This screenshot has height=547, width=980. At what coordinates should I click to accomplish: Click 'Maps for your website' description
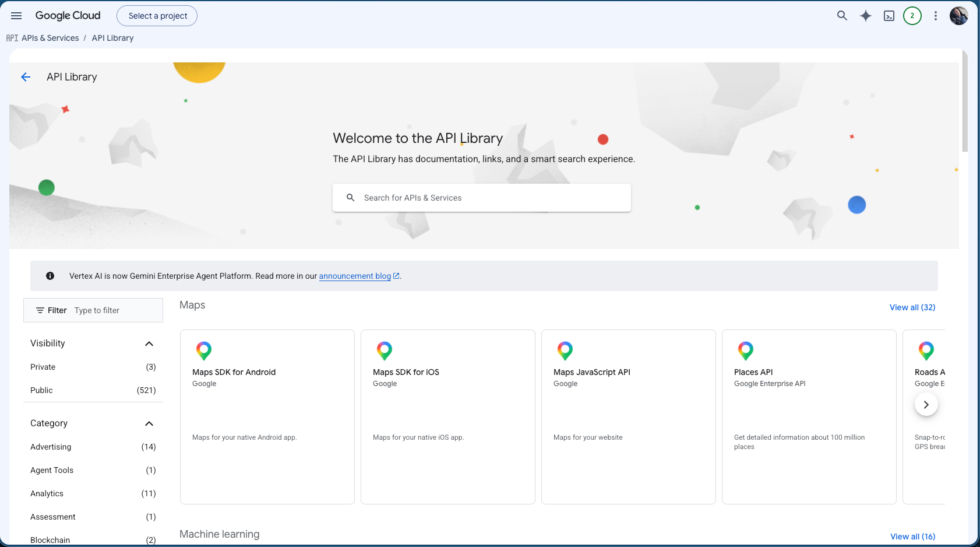pos(588,437)
